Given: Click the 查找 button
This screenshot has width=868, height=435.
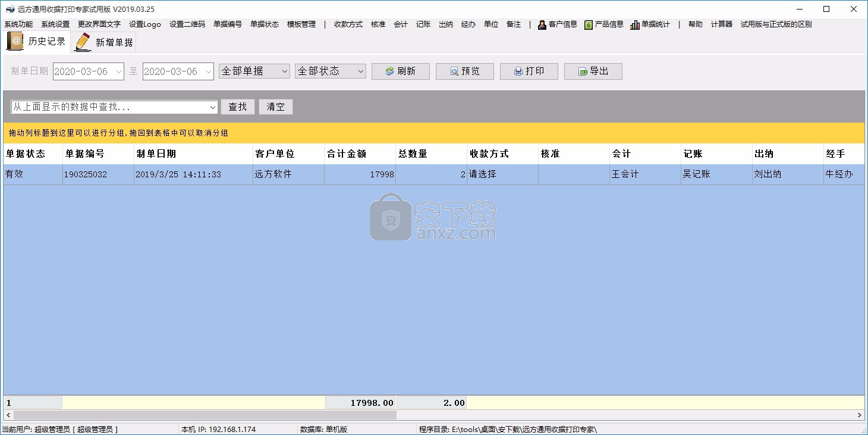Looking at the screenshot, I should point(238,107).
